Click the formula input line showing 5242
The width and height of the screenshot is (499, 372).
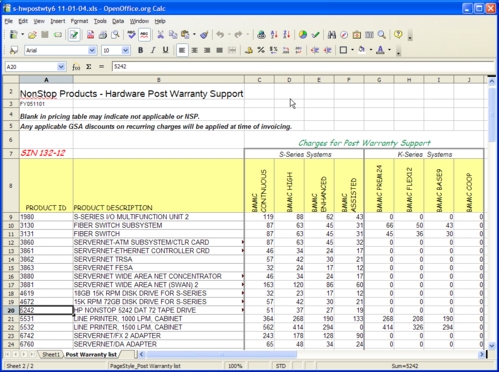pos(303,67)
